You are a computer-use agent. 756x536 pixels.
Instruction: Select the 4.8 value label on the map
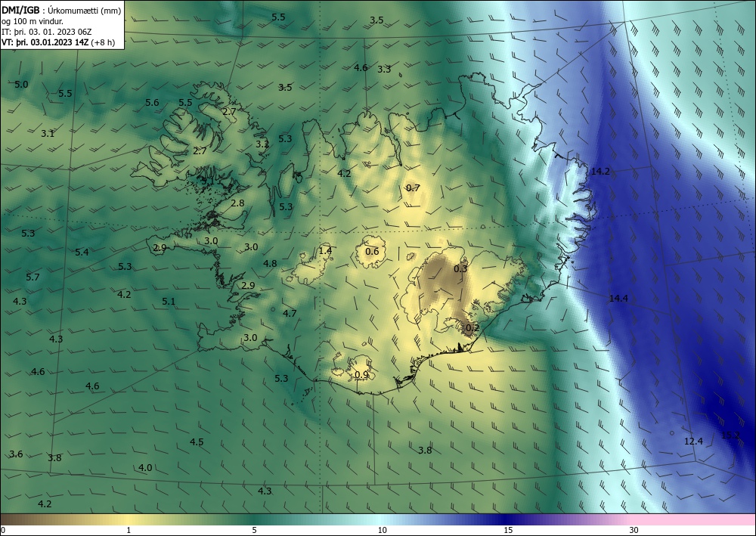pyautogui.click(x=270, y=263)
